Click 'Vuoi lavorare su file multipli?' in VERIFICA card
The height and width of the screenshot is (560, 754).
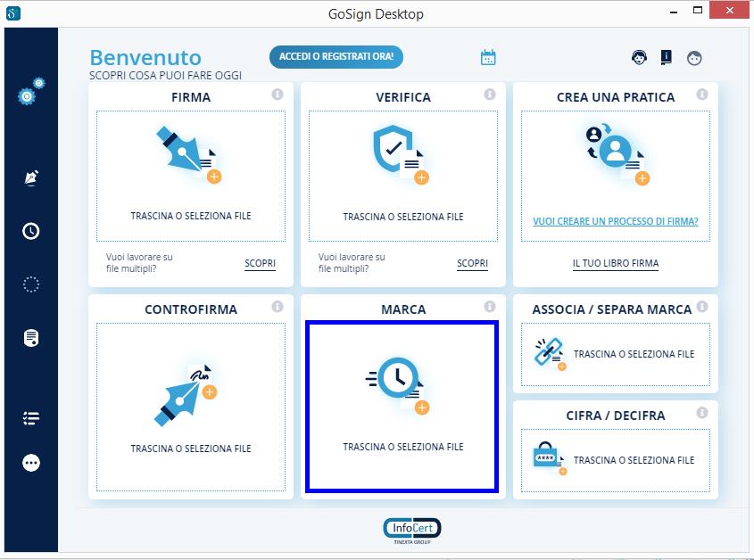[352, 263]
